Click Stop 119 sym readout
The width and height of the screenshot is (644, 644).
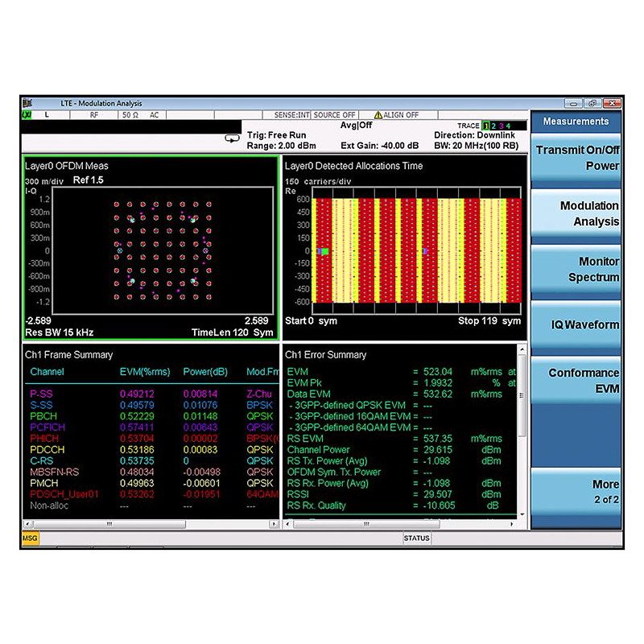[489, 320]
